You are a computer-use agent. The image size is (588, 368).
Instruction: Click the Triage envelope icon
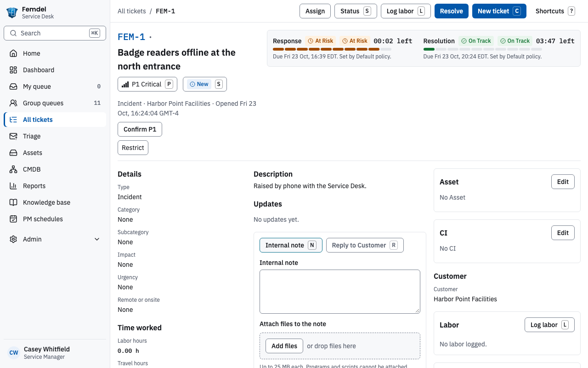tap(13, 136)
